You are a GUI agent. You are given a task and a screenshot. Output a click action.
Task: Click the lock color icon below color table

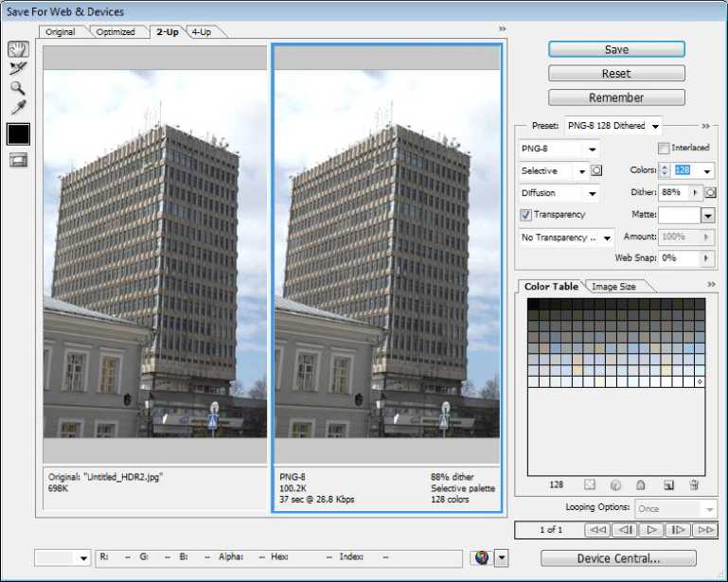(x=641, y=485)
